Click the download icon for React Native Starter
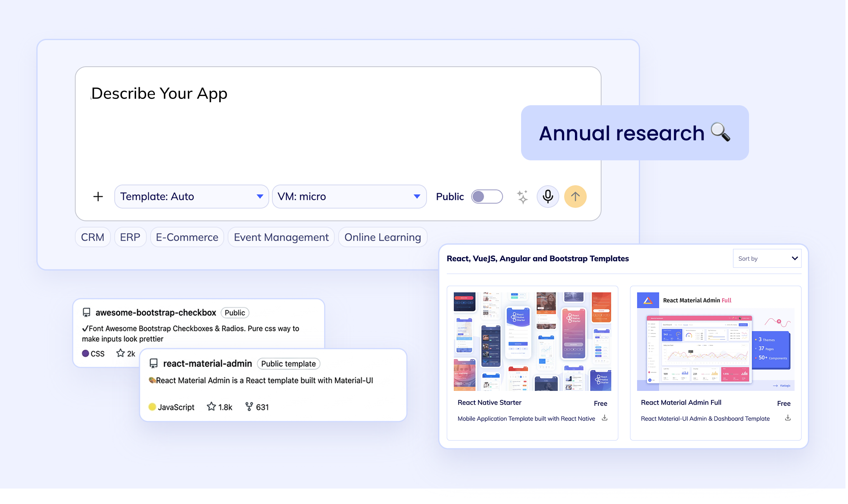This screenshot has width=848, height=504. pos(604,418)
